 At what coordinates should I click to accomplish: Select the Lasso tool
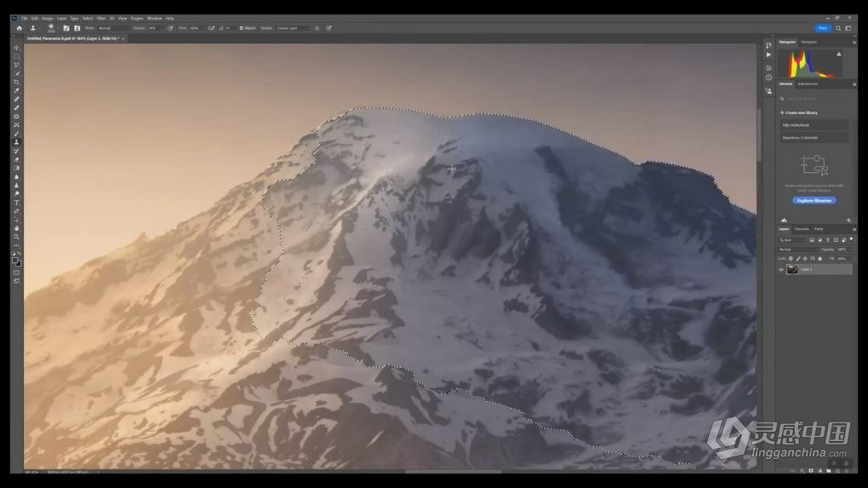coord(17,65)
